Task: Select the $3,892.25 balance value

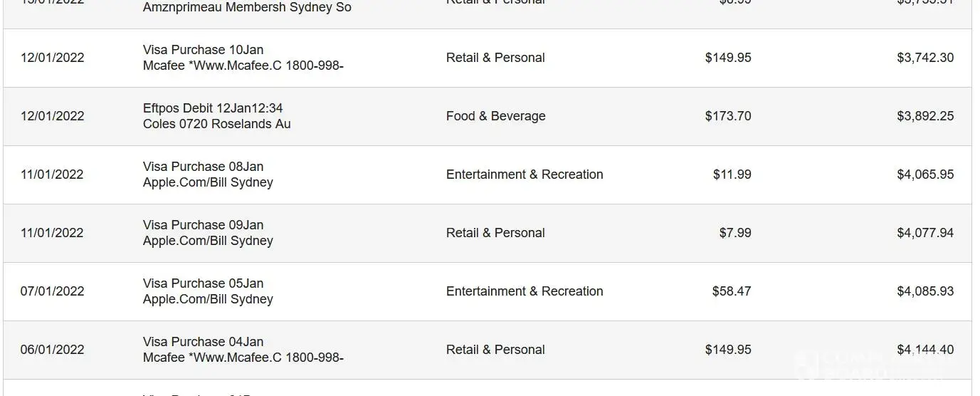Action: pyautogui.click(x=924, y=116)
